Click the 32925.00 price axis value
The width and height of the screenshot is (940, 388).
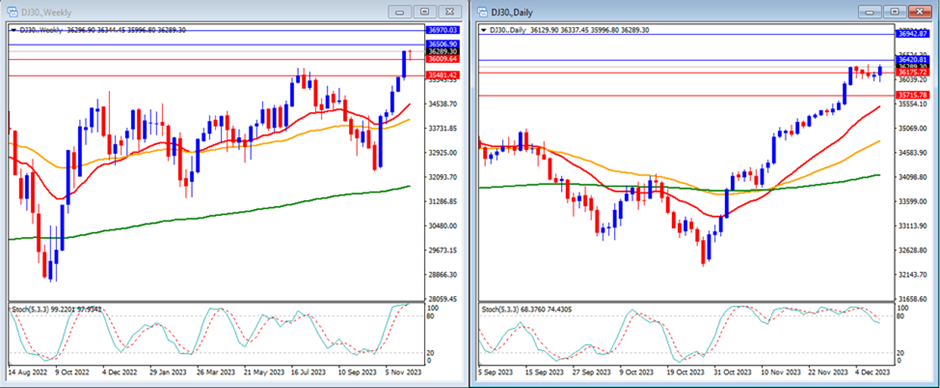tap(444, 152)
